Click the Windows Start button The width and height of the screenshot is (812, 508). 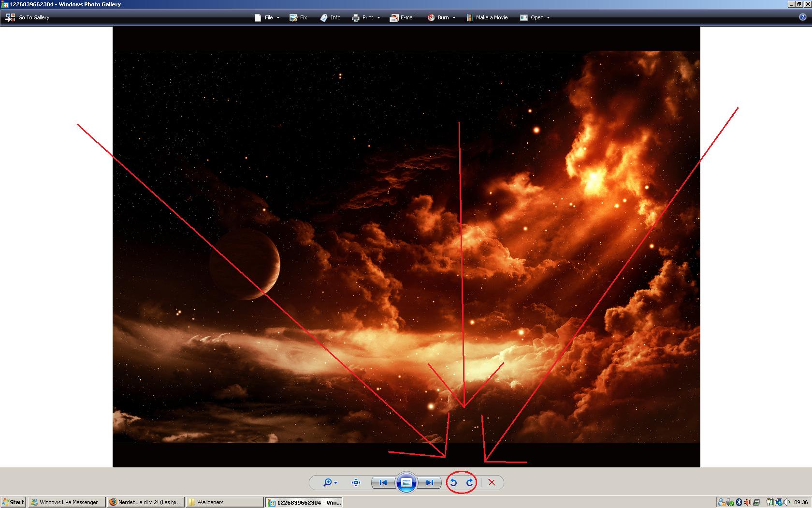point(13,502)
